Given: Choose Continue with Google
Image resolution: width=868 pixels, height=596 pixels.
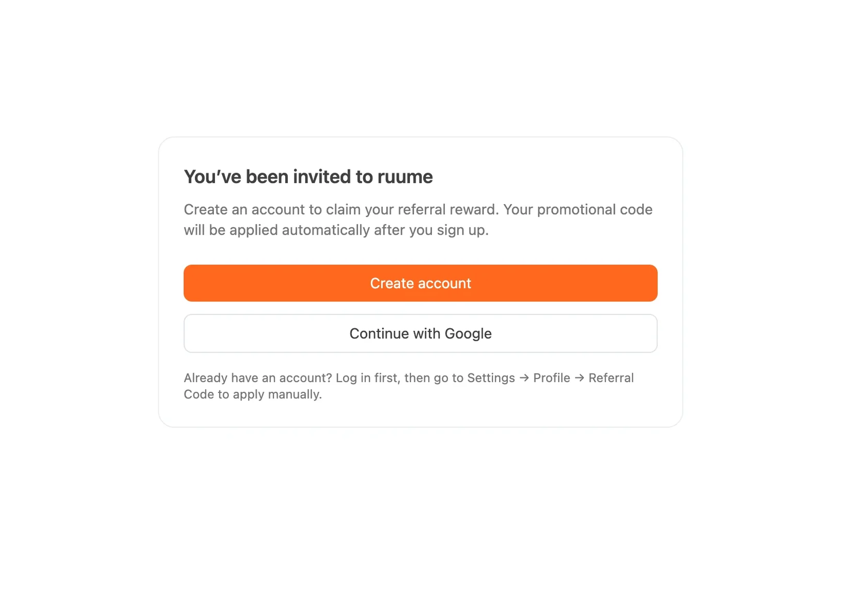Looking at the screenshot, I should tap(420, 333).
